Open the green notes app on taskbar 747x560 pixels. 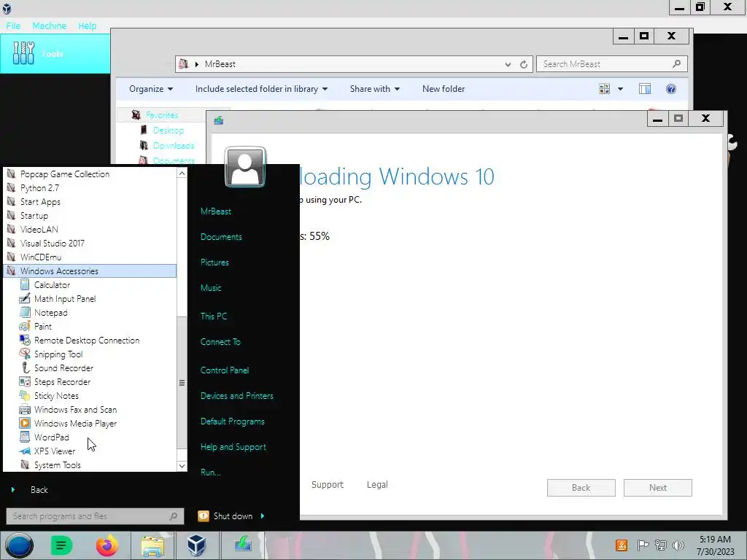tap(61, 545)
